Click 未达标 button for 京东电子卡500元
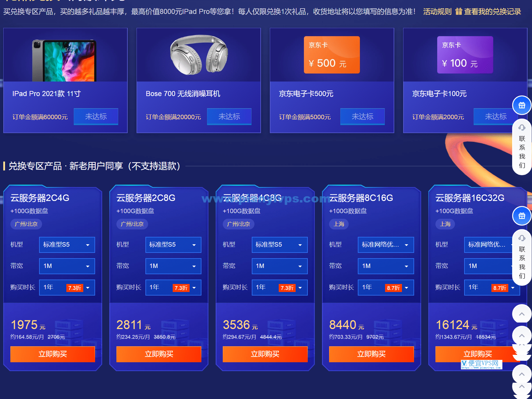Image resolution: width=532 pixels, height=399 pixels. (x=363, y=116)
